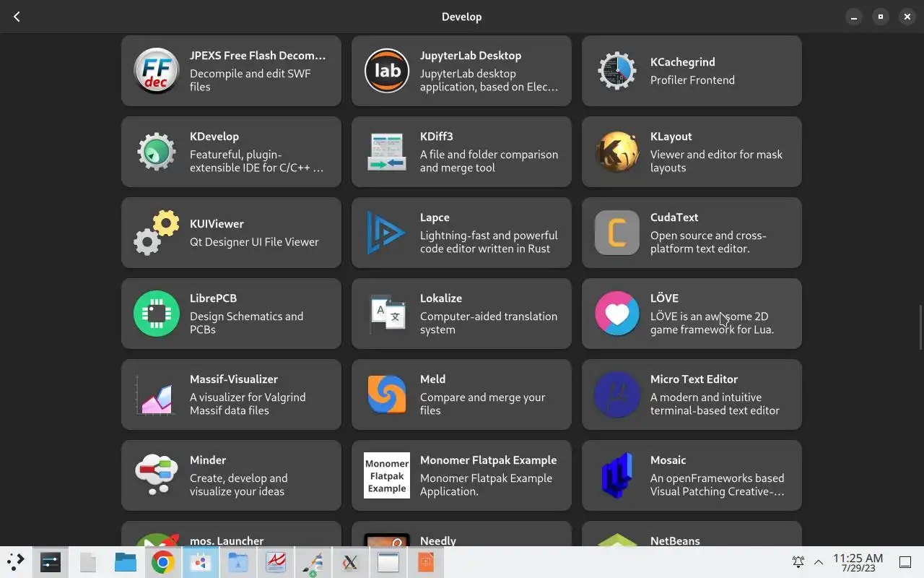Select the KDevelop gear icon
This screenshot has height=578, width=924.
157,152
